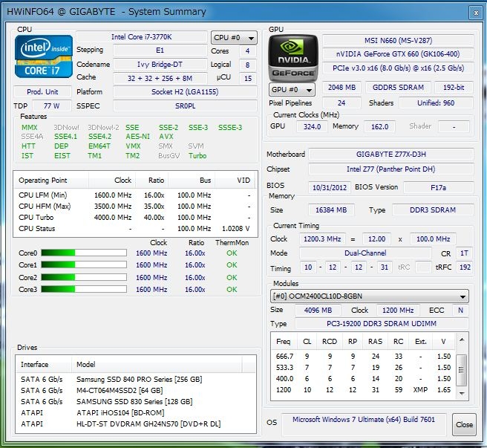
Task: Click the Core0 usage bar
Action: coord(85,253)
